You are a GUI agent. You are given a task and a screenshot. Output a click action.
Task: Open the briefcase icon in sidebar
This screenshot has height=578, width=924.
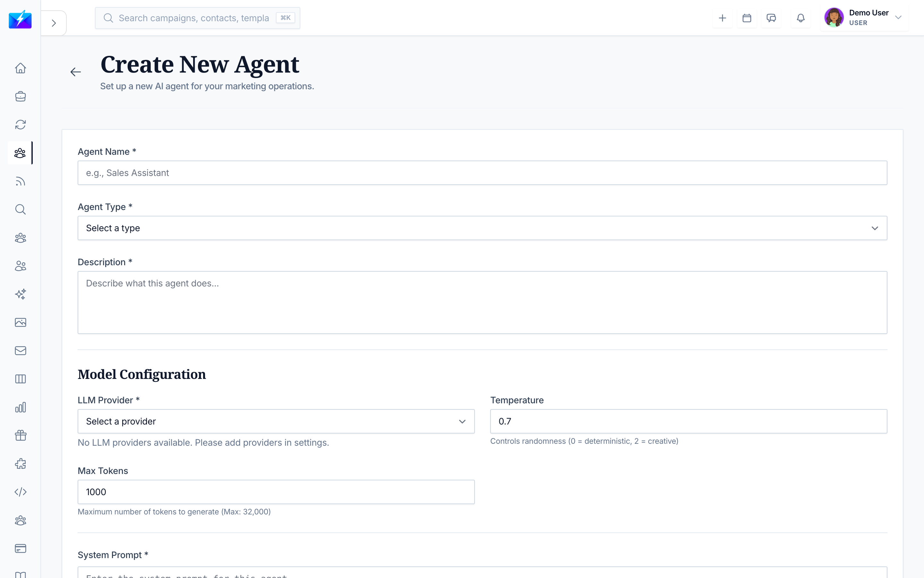tap(20, 96)
